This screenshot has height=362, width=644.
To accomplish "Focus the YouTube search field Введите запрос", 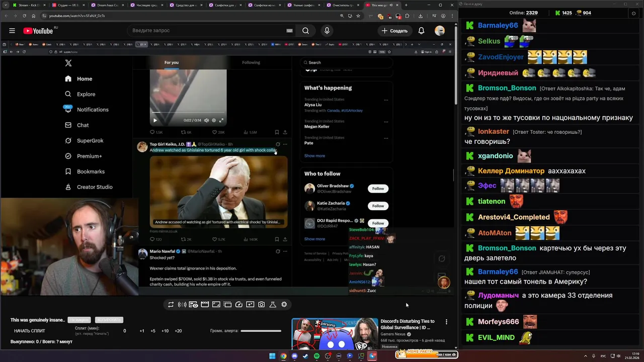I will [x=206, y=31].
